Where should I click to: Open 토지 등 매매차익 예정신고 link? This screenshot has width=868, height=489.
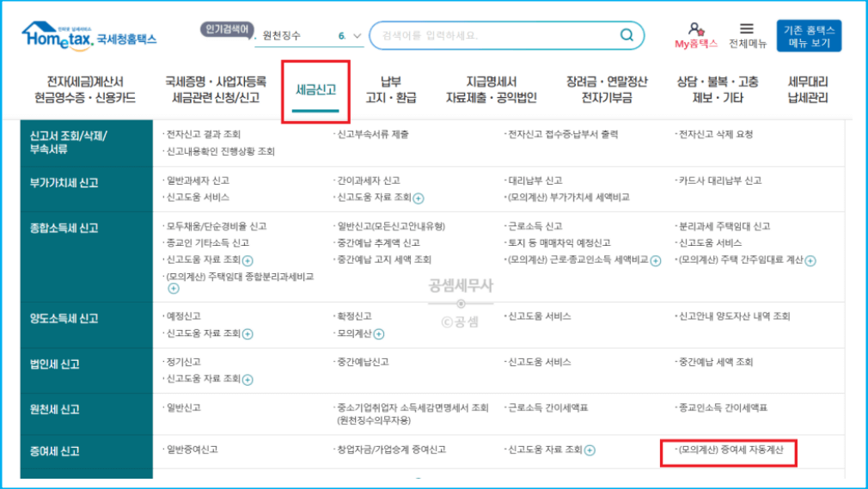(559, 242)
